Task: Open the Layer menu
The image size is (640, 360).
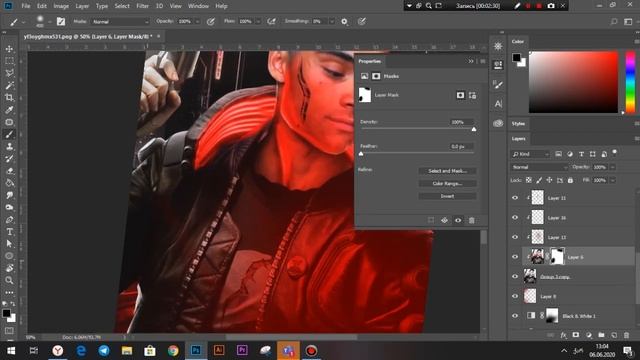Action: 82,6
